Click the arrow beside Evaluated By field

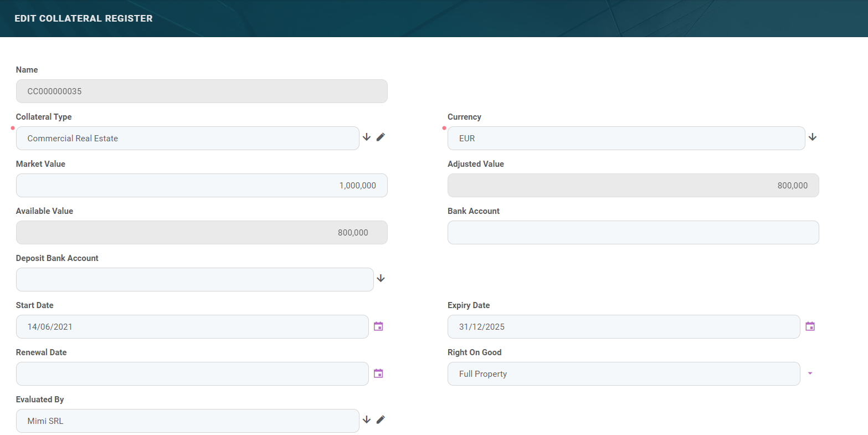(366, 419)
